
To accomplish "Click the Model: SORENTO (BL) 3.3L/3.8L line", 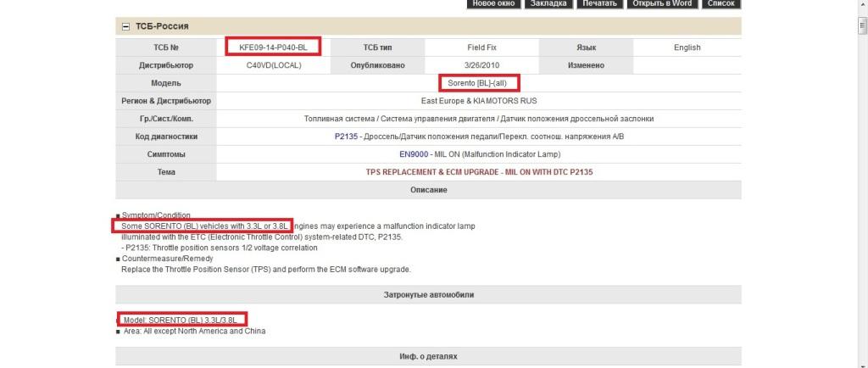I will pos(180,320).
